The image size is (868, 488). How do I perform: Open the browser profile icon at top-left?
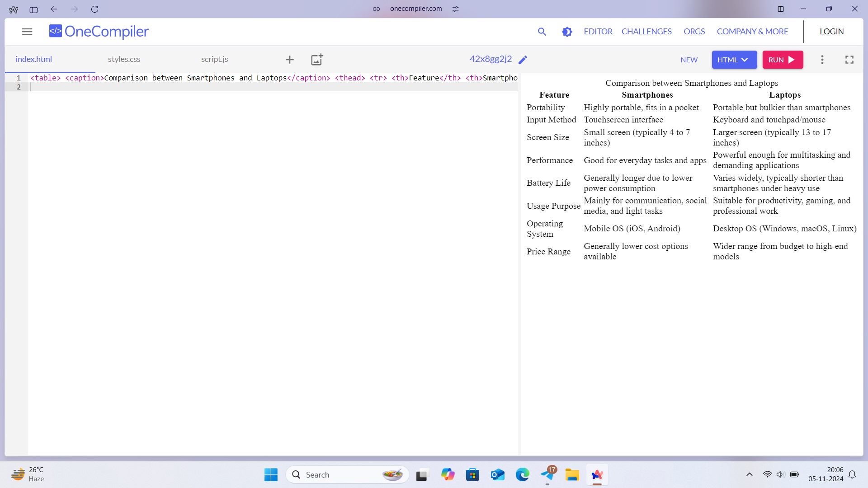coord(14,9)
